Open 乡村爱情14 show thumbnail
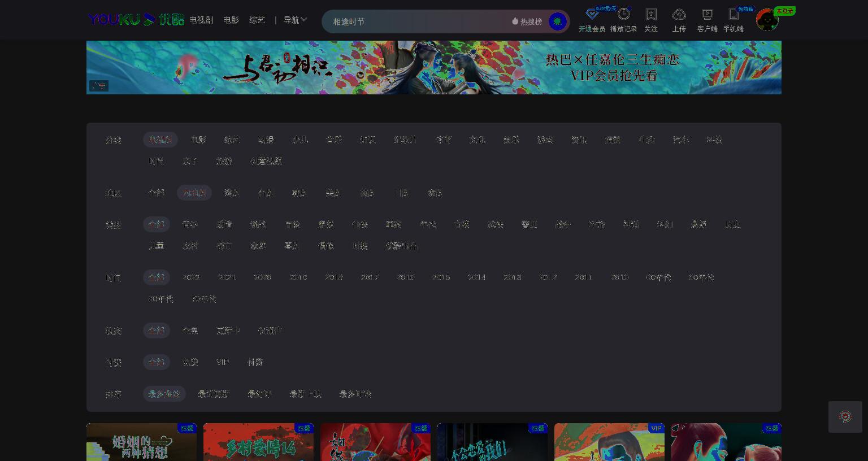The height and width of the screenshot is (461, 868). click(x=259, y=442)
